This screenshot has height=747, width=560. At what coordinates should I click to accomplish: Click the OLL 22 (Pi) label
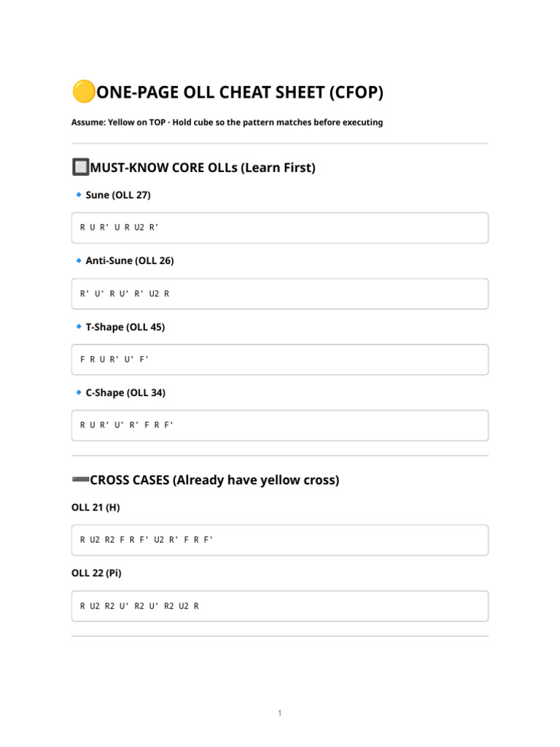[96, 573]
